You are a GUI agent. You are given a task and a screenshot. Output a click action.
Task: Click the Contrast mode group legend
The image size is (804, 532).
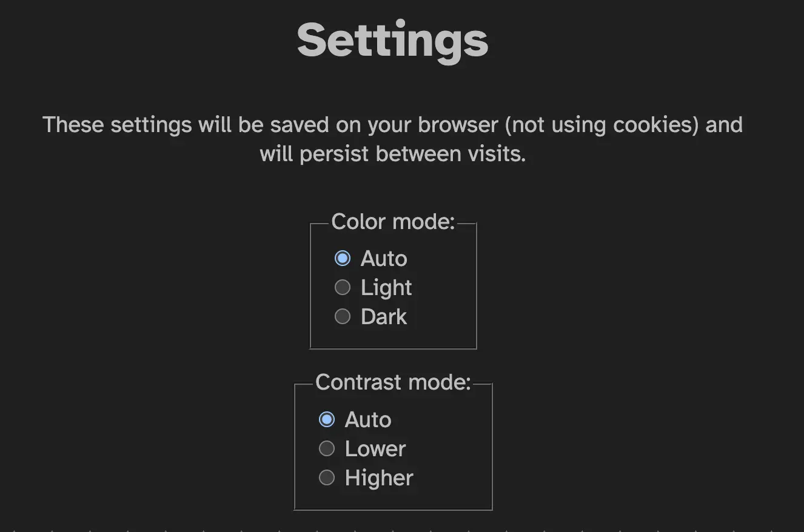click(393, 382)
